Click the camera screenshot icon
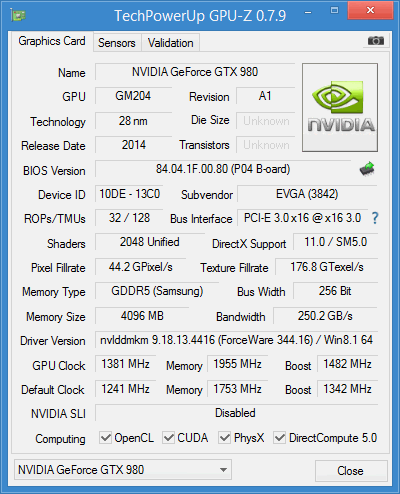The height and width of the screenshot is (494, 400). tap(375, 41)
